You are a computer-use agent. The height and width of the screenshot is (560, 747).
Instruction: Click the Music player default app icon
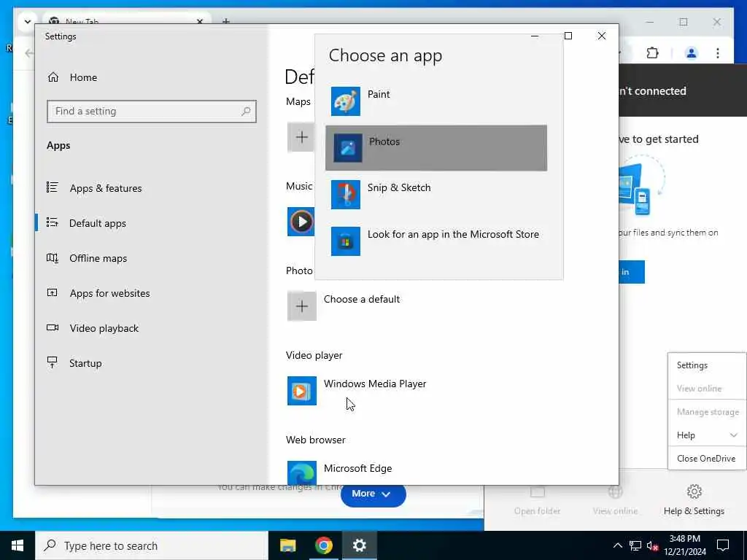[301, 222]
